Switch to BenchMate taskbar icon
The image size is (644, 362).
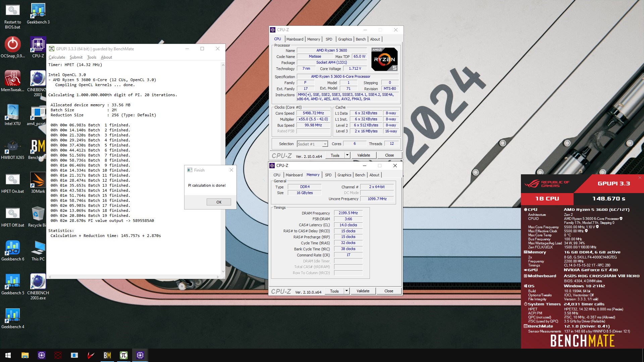coord(107,355)
